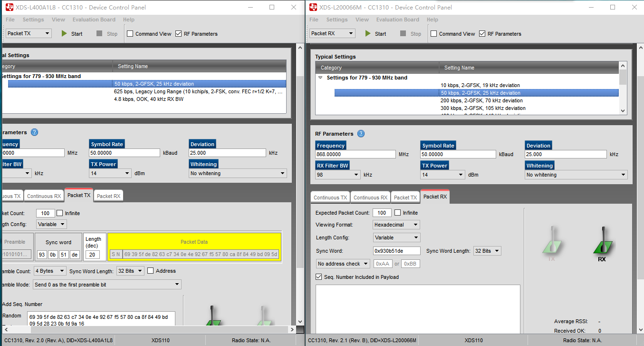This screenshot has height=346, width=644.
Task: Open Whitening dropdown in XDS-L200066M window
Action: pyautogui.click(x=577, y=175)
